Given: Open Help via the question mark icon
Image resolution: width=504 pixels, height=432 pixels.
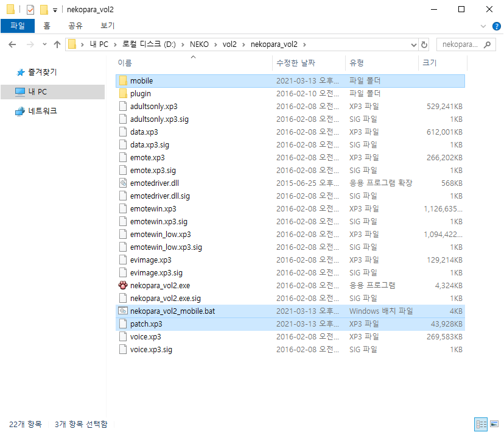Looking at the screenshot, I should click(x=496, y=26).
